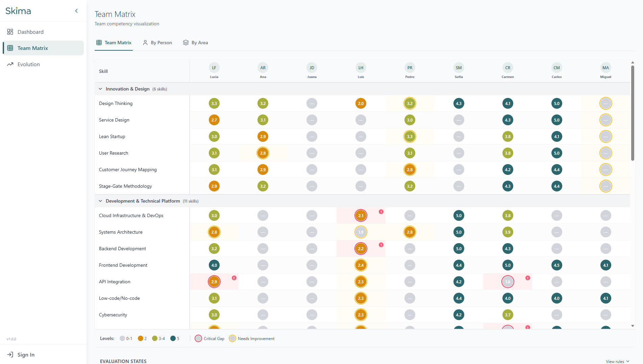Click the Needs Improvement legend marker
This screenshot has width=643, height=364.
click(x=232, y=338)
